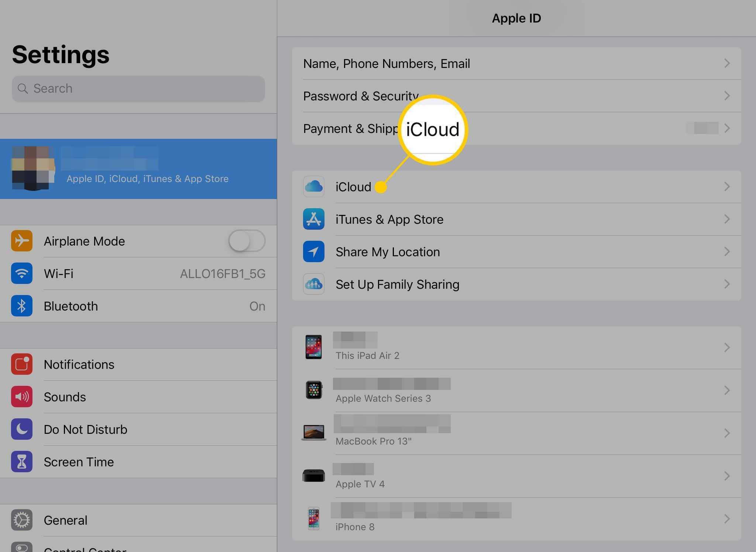
Task: Open Apple Watch Series 3 details
Action: coord(516,389)
